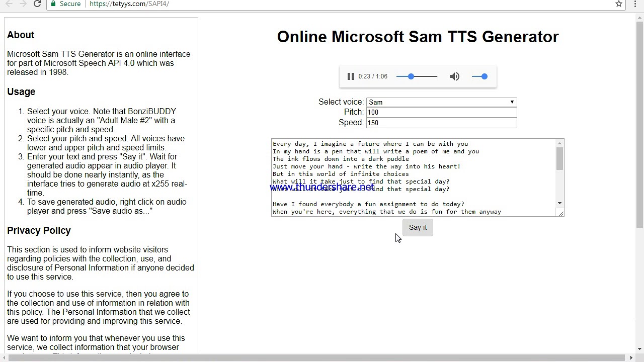Click page scrollbar down arrow
This screenshot has width=644, height=362.
click(639, 349)
